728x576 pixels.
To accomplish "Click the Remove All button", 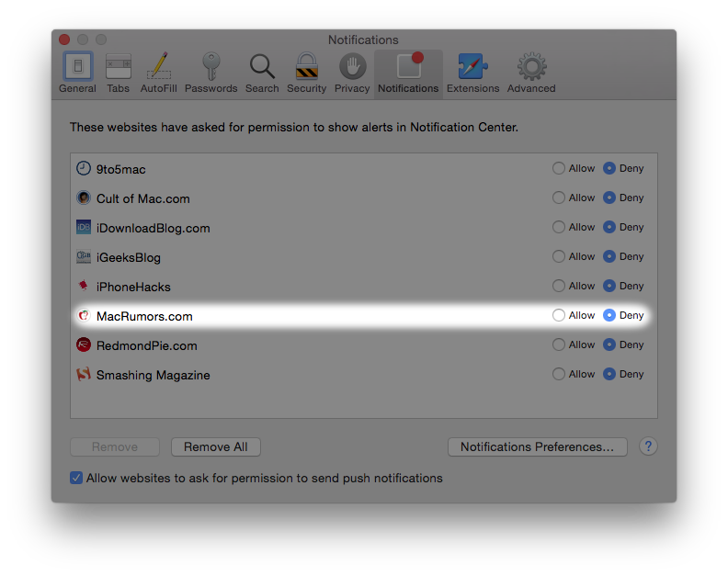I will 215,446.
